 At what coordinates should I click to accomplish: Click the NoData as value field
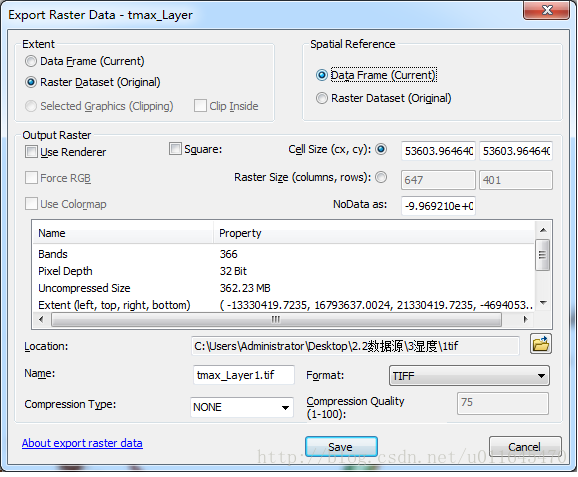pos(438,206)
